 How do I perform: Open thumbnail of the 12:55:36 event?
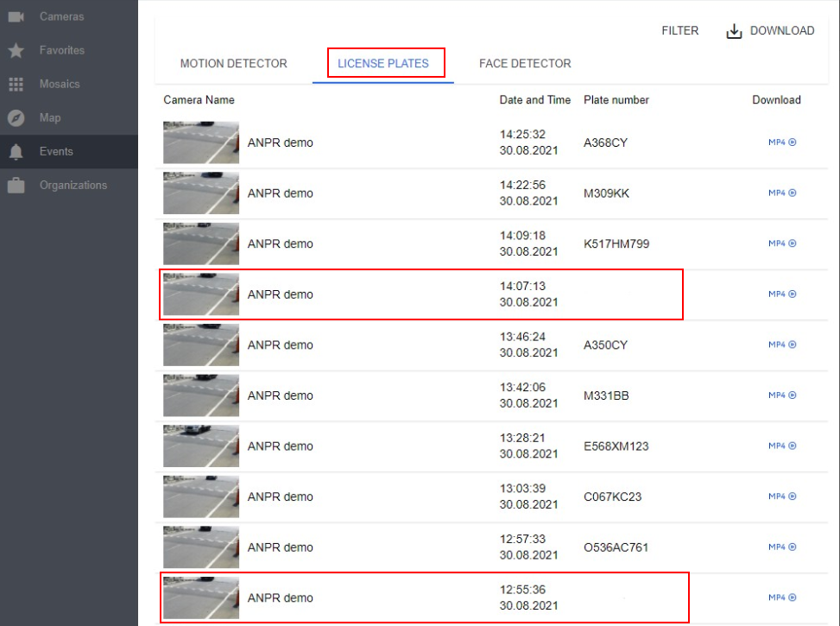(x=200, y=597)
